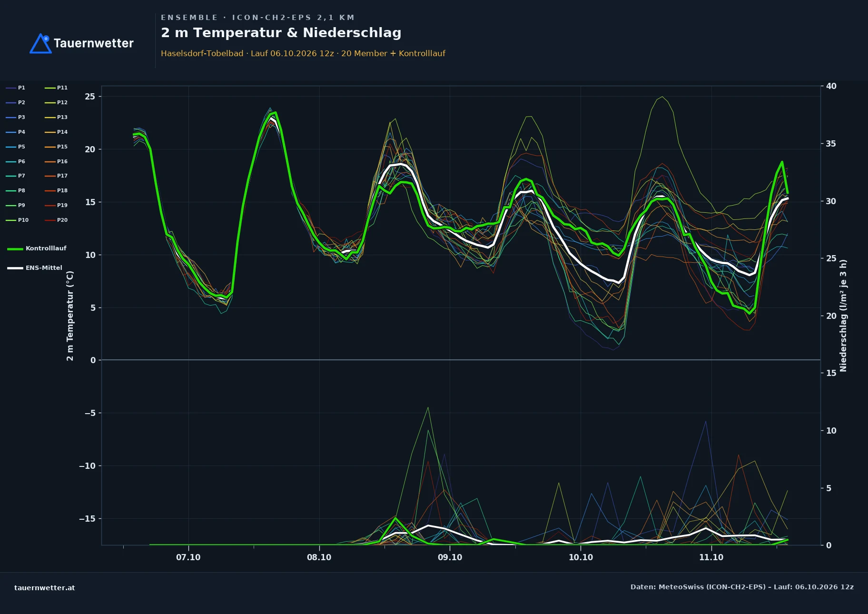Select the P20 legend entry
The height and width of the screenshot is (614, 868).
pos(56,220)
